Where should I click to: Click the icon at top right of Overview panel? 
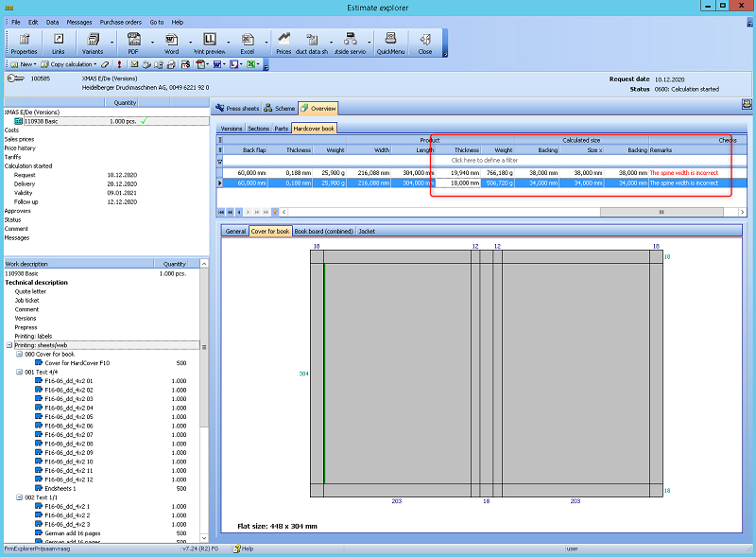[747, 104]
